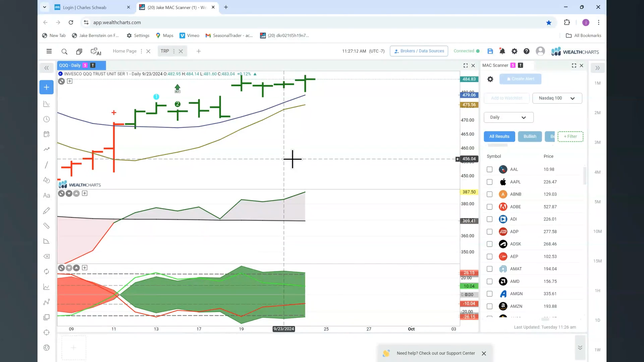Open the clock time tool in sidebar
This screenshot has width=644, height=362.
(x=47, y=119)
